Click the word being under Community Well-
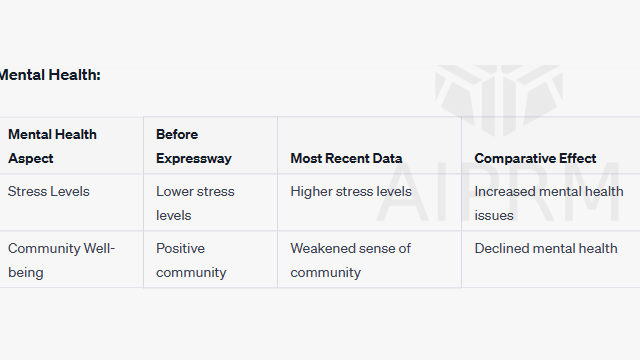The width and height of the screenshot is (640, 360). [x=25, y=273]
